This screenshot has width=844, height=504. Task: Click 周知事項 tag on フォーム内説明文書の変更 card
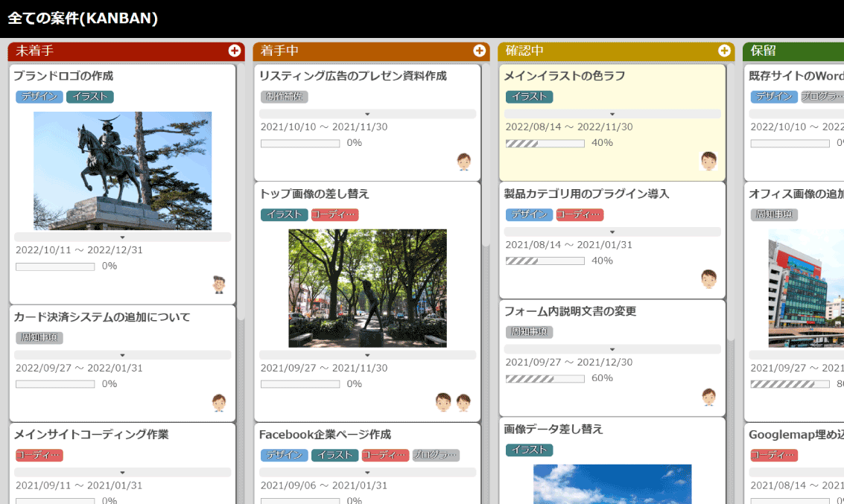tap(529, 332)
